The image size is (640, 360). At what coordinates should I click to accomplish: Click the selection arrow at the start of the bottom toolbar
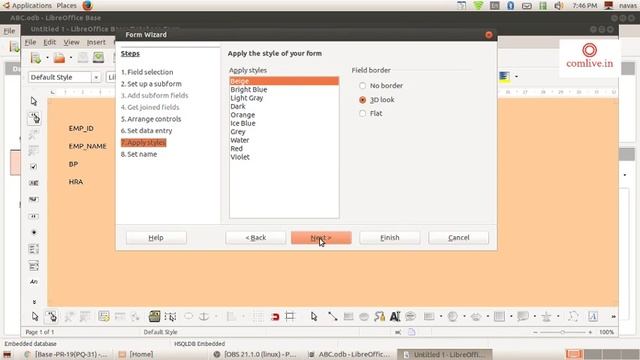pyautogui.click(x=35, y=316)
